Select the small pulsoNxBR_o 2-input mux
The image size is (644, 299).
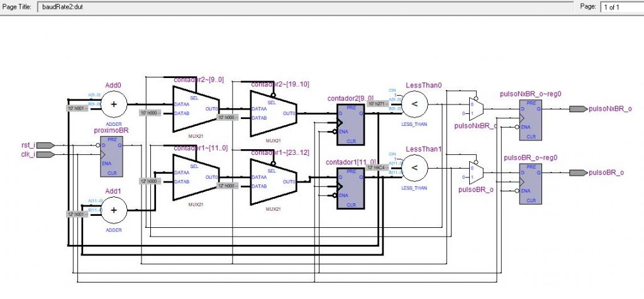tap(477, 108)
